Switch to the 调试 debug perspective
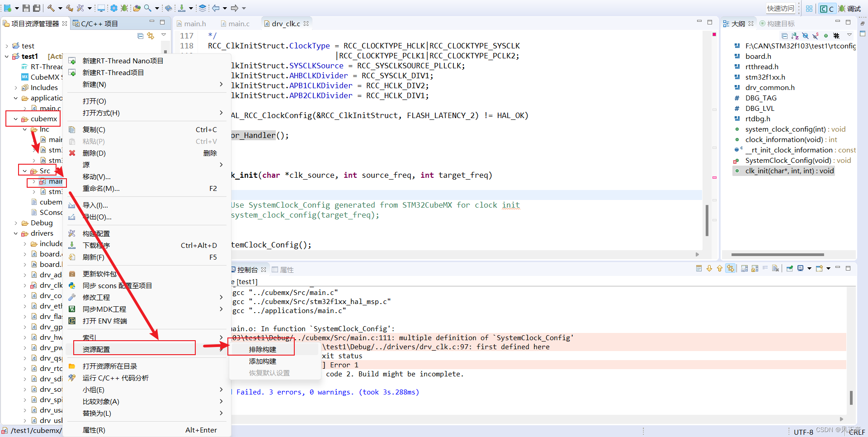This screenshot has width=868, height=437. coord(849,9)
